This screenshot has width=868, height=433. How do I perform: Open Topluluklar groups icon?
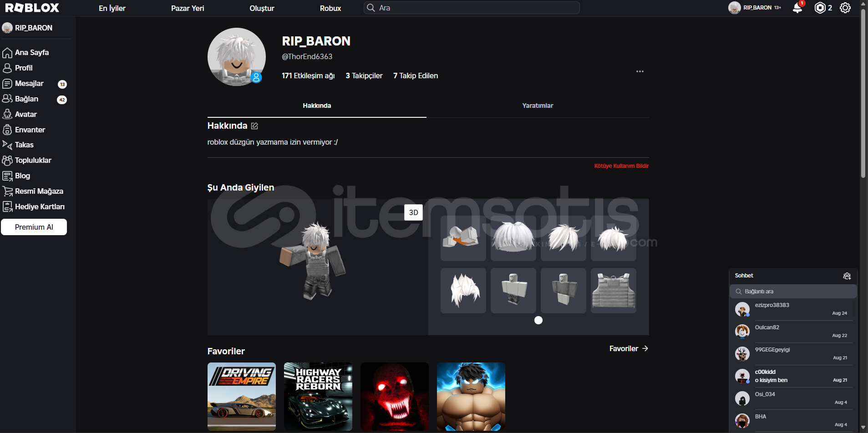click(x=7, y=160)
